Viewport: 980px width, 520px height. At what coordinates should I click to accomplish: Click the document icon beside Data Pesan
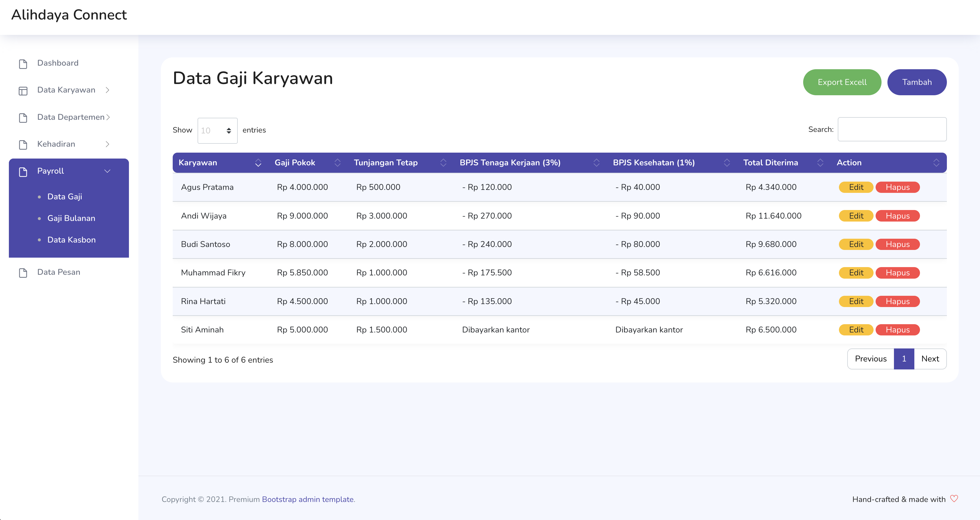tap(23, 272)
